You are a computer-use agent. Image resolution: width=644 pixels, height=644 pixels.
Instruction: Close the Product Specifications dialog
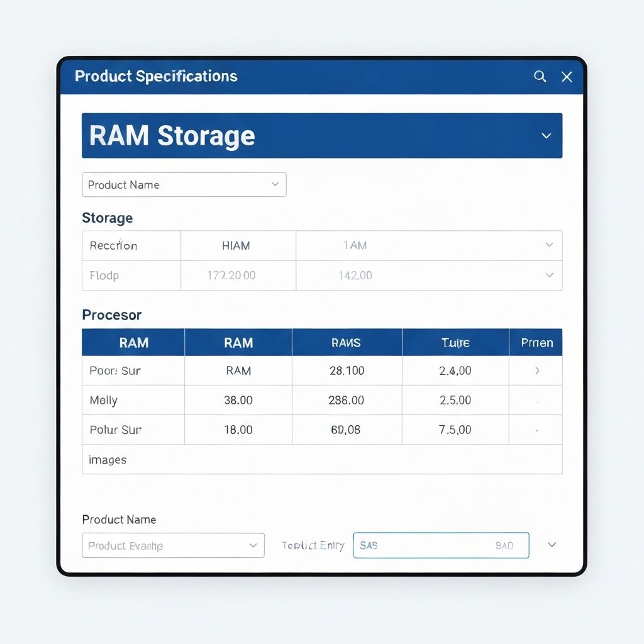pos(567,77)
